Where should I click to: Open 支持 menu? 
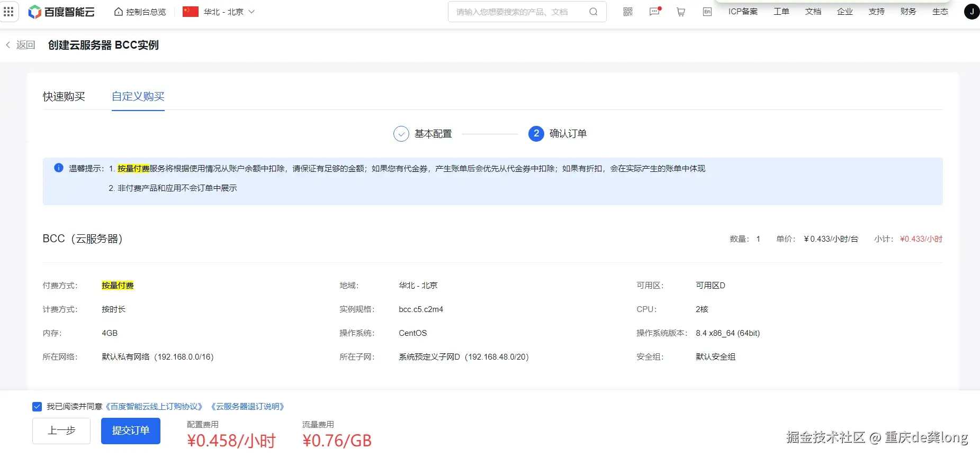tap(877, 12)
